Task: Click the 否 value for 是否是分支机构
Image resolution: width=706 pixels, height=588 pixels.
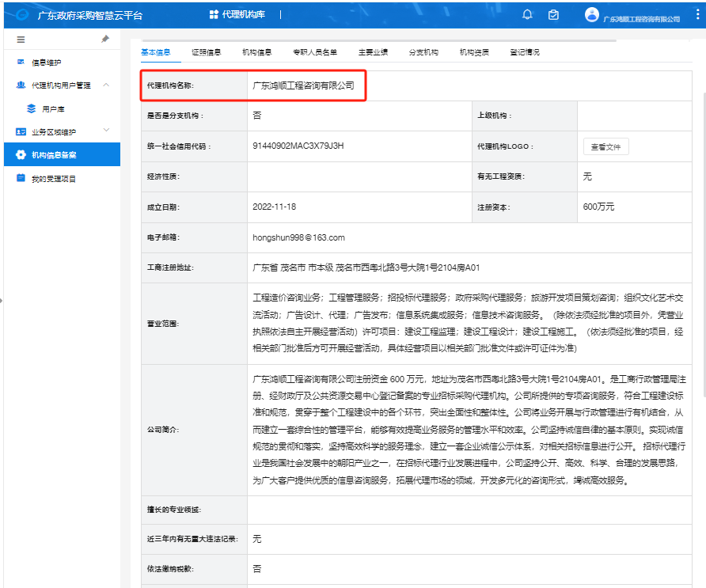Action: (x=257, y=116)
